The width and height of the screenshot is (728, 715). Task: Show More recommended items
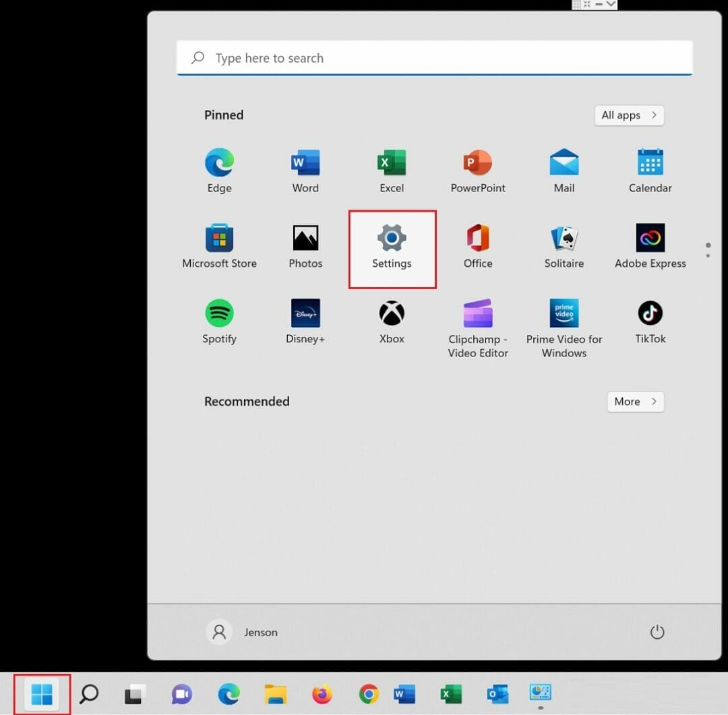point(634,402)
